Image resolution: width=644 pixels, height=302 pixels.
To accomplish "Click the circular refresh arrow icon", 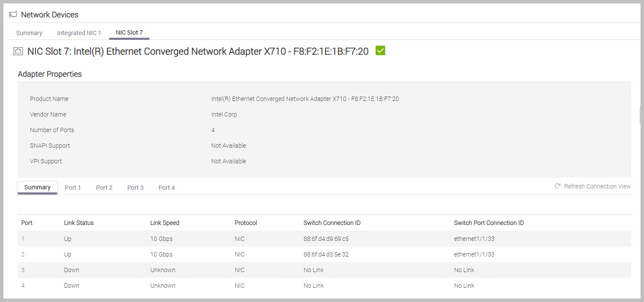I will (558, 186).
